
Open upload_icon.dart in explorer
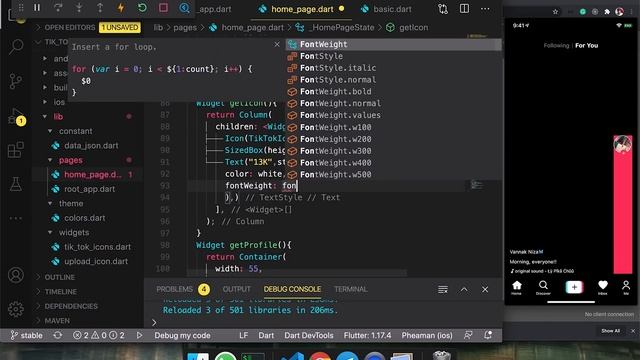point(96,261)
